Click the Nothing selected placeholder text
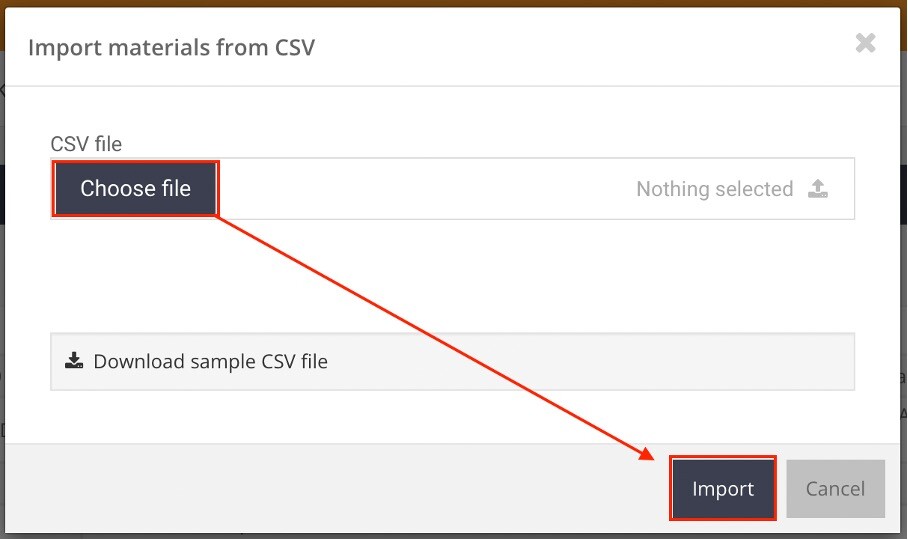This screenshot has width=908, height=540. (715, 189)
